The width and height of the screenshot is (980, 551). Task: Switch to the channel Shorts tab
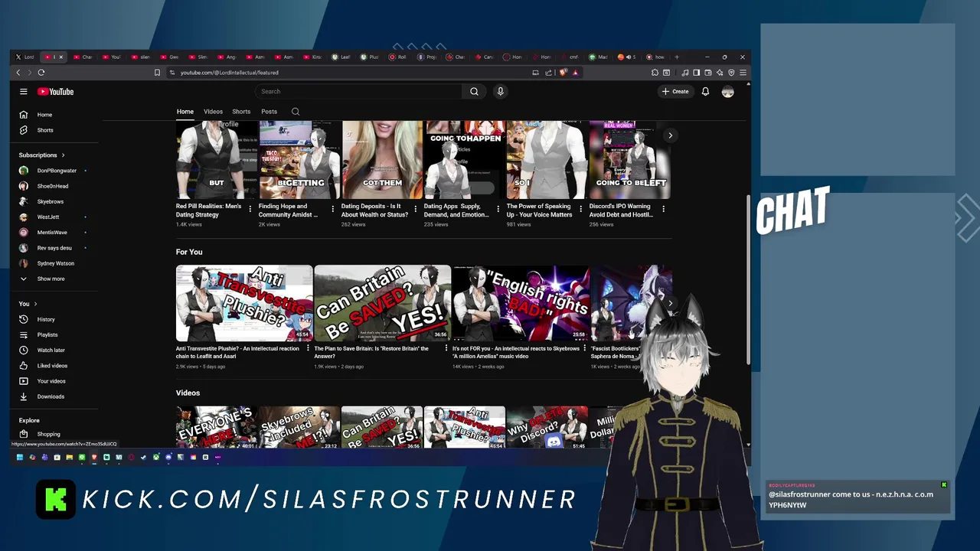[x=241, y=112]
